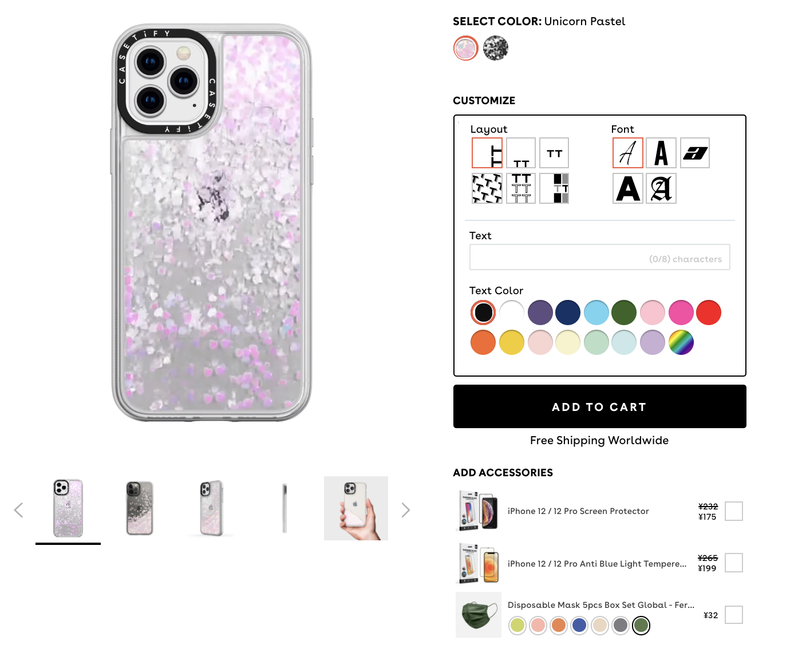Viewport: 806px width, 672px height.
Task: Show previous product thumbnails with left arrow
Action: 18,510
